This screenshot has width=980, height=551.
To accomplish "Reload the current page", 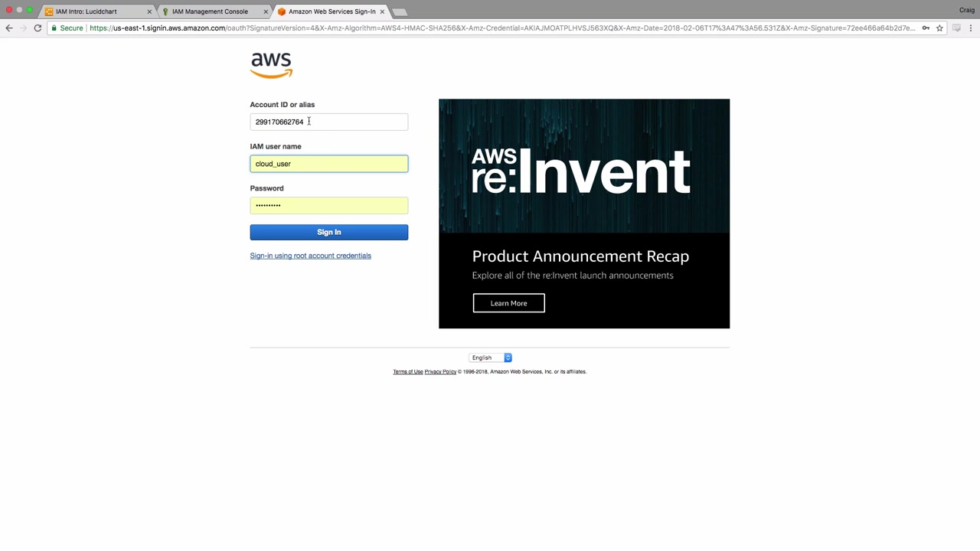I will click(38, 28).
